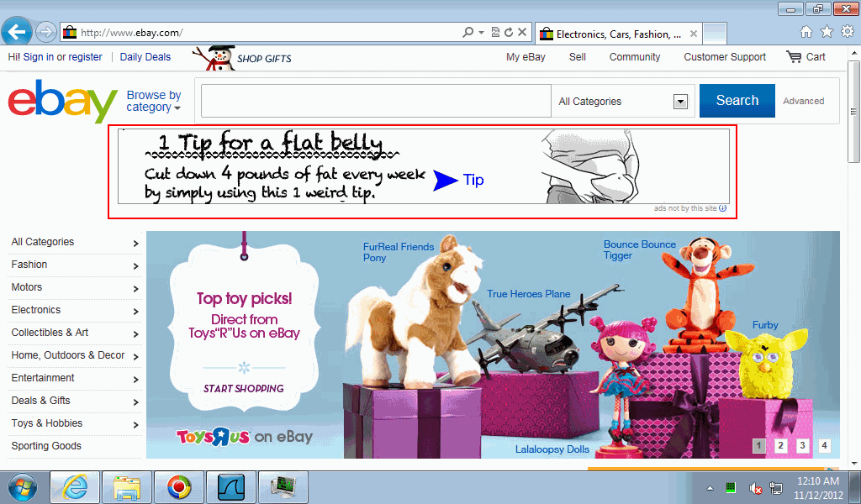Stop loading with the address bar X
Image resolution: width=861 pixels, height=504 pixels.
522,33
